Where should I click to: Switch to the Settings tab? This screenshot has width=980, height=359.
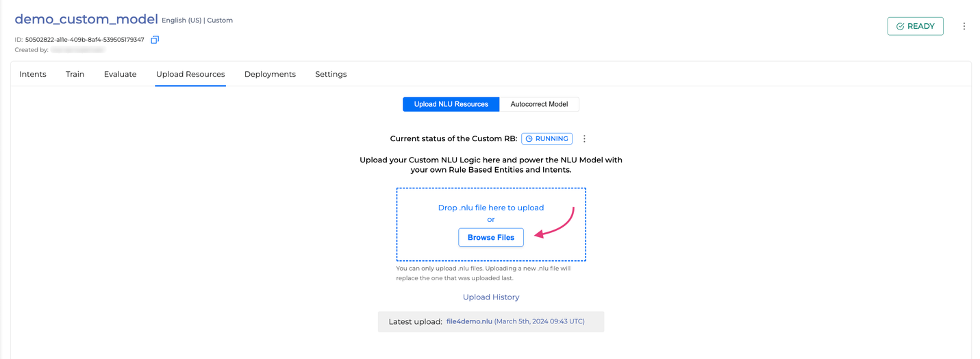tap(331, 74)
